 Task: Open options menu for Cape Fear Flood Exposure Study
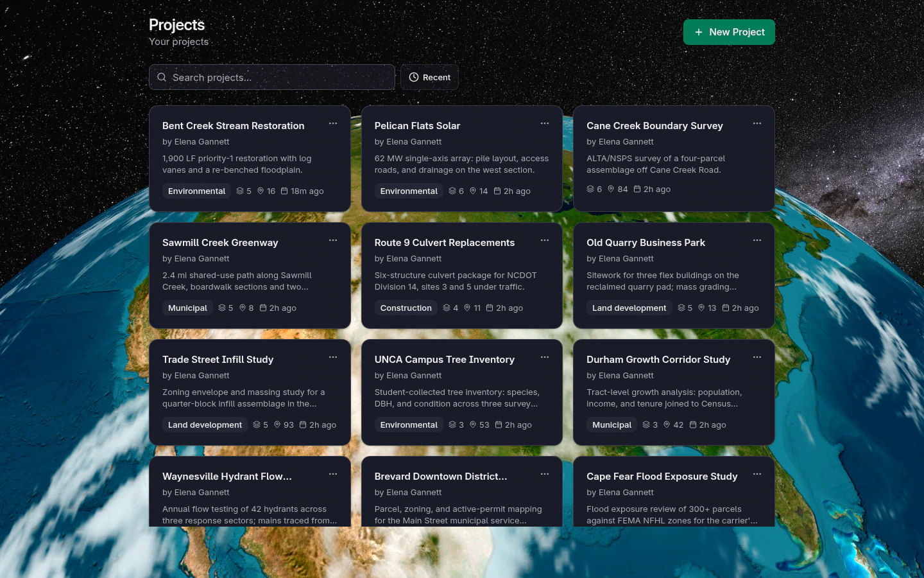(757, 474)
